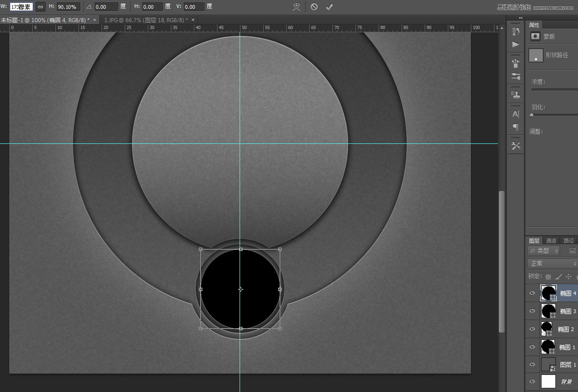Switch to warp mode icon in options bar
Viewport: 578px width, 392px height.
[297, 7]
